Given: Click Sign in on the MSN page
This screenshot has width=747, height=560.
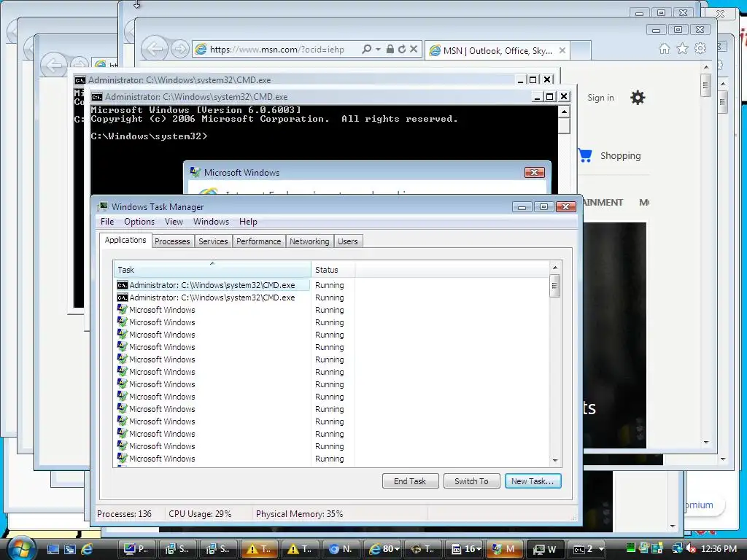Looking at the screenshot, I should click(600, 98).
